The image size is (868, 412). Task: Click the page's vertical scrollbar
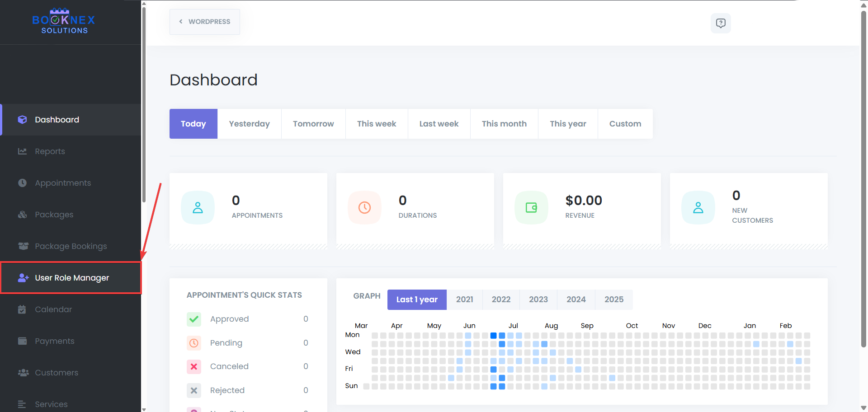tap(863, 181)
